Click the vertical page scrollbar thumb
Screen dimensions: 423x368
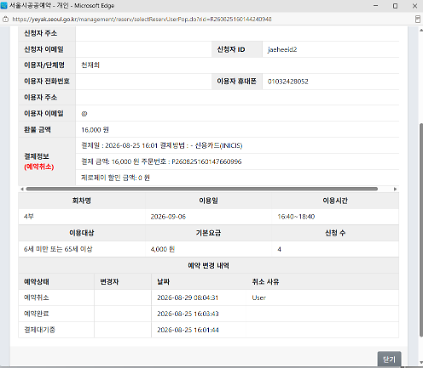421,230
